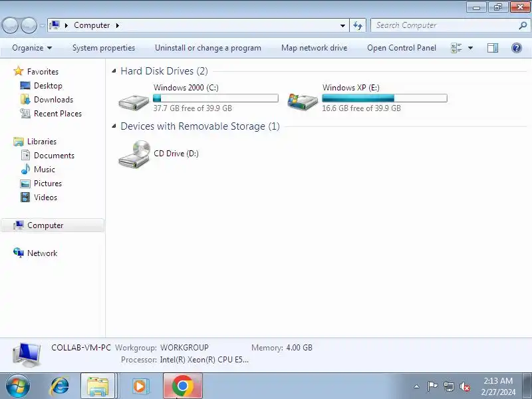Image resolution: width=532 pixels, height=399 pixels.
Task: Click the Back navigation arrow button
Action: (11, 25)
